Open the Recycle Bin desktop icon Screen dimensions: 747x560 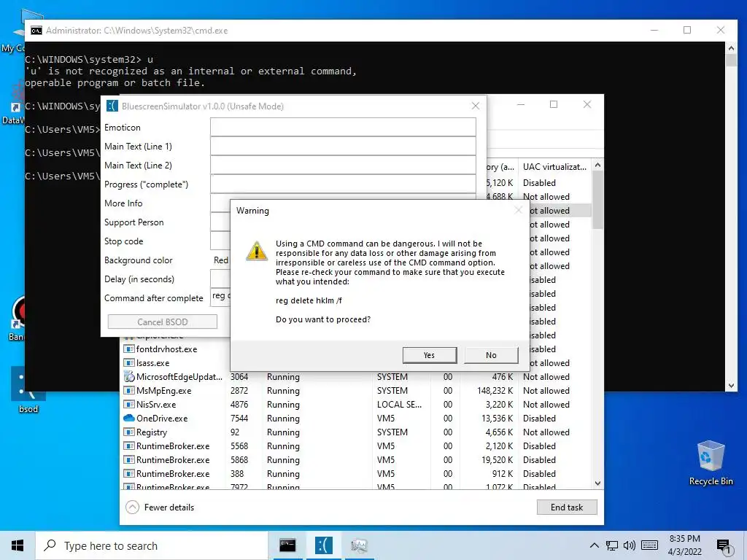[x=711, y=463]
